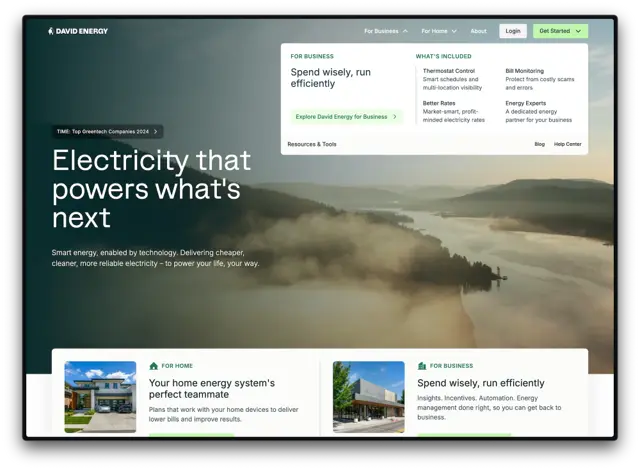This screenshot has height=470, width=640.
Task: Open the Better Rates menu entry
Action: click(x=454, y=111)
